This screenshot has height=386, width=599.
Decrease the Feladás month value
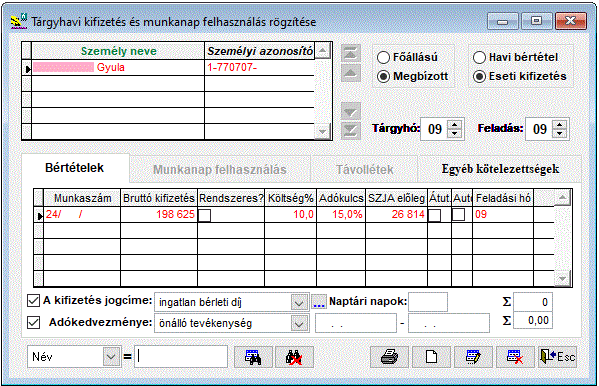click(x=559, y=133)
